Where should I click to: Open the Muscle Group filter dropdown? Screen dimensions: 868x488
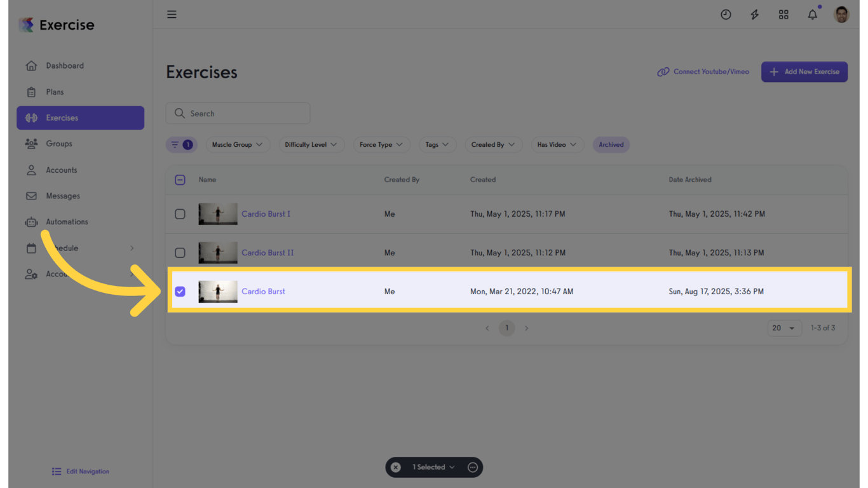pos(238,144)
